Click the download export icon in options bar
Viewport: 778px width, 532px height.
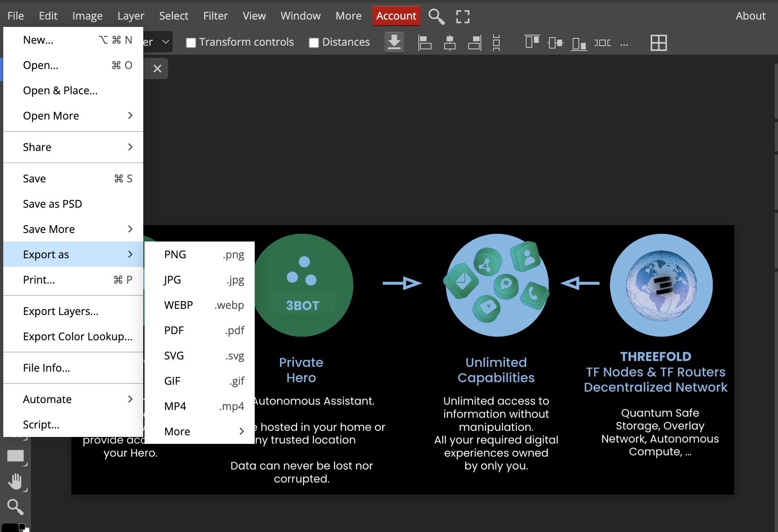click(x=394, y=42)
